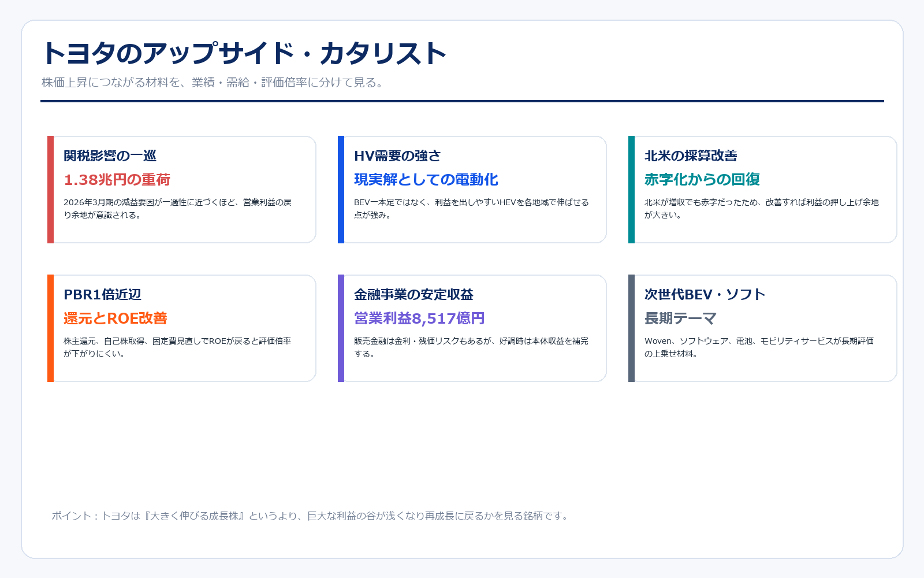Select the 金融事業の安定収益 card heading

[413, 295]
